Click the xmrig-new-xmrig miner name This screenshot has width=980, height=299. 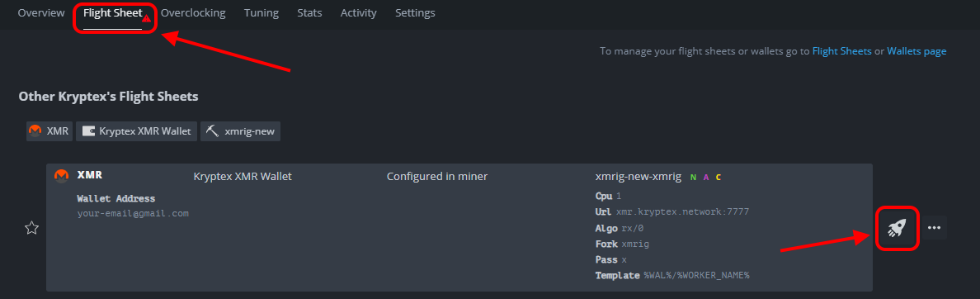[638, 177]
